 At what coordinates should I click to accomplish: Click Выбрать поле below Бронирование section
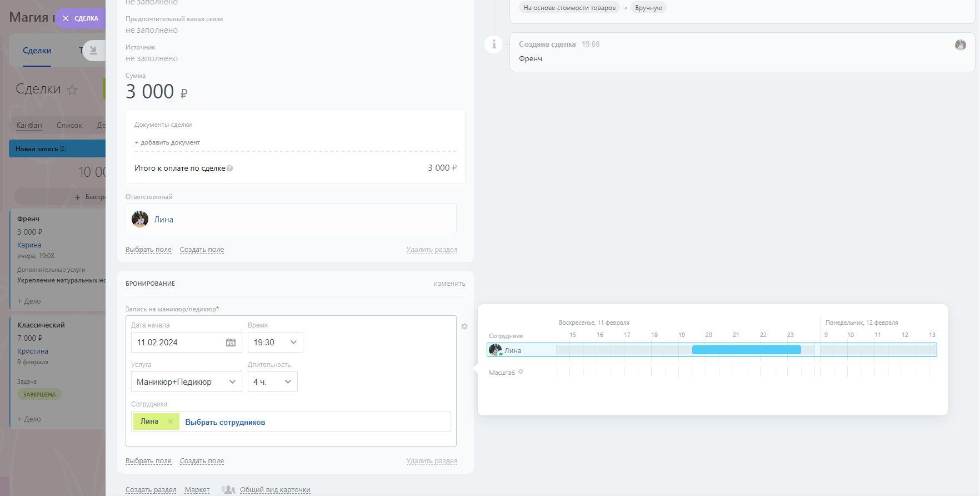pyautogui.click(x=148, y=461)
